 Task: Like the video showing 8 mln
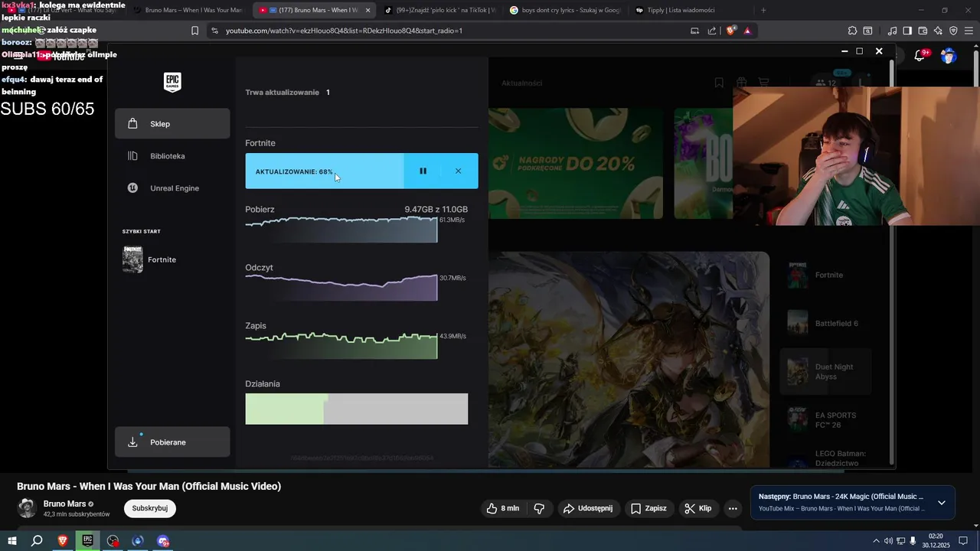coord(503,508)
